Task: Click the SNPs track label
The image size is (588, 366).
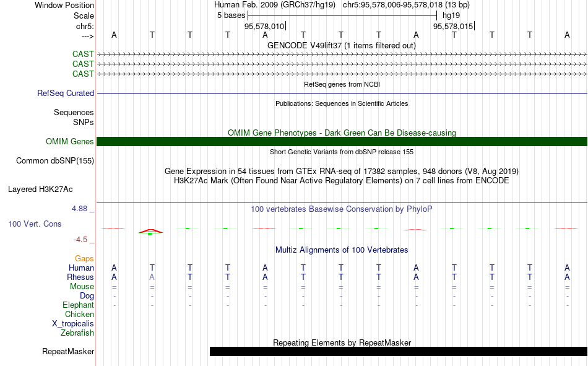Action: pyautogui.click(x=84, y=122)
